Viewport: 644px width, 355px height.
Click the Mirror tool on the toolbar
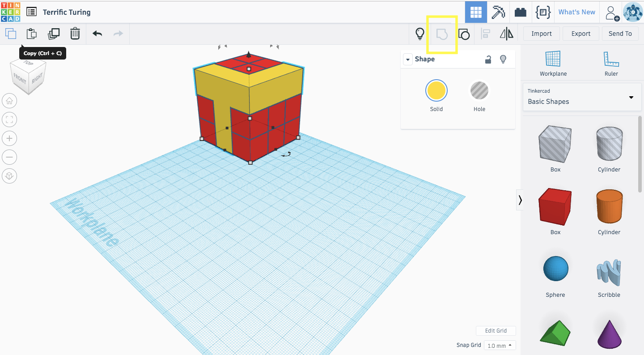507,34
